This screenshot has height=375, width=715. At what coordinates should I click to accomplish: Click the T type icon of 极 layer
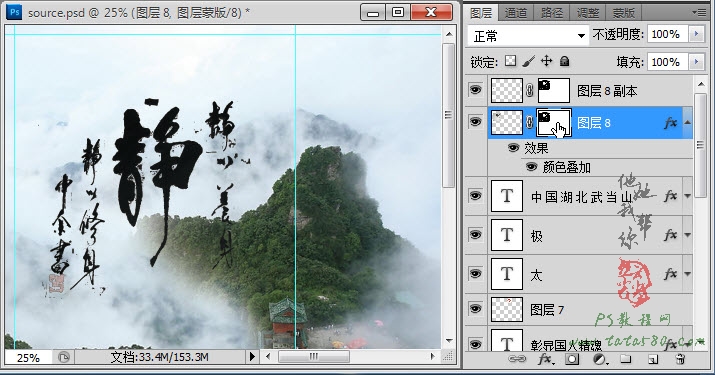pyautogui.click(x=507, y=235)
